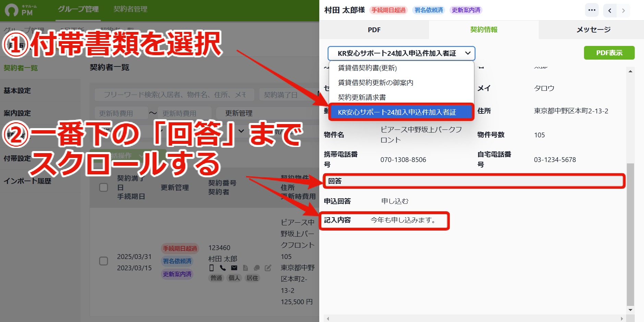This screenshot has width=644, height=322.
Task: Click 手続期日超過 badge in panel header
Action: click(389, 10)
